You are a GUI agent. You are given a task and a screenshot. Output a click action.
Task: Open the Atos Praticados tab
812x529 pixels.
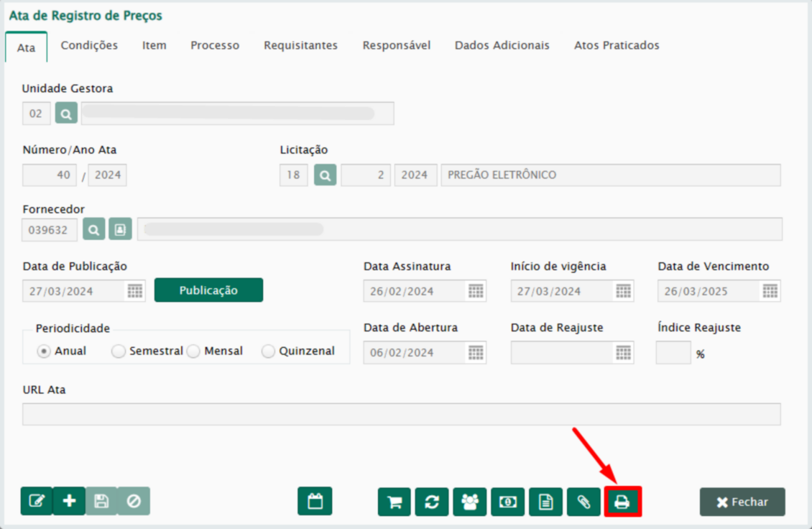pyautogui.click(x=617, y=45)
